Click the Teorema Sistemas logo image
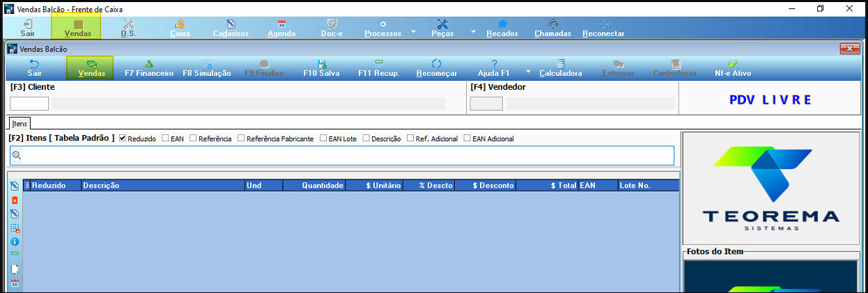Viewport: 868px width, 293px height. point(771,188)
